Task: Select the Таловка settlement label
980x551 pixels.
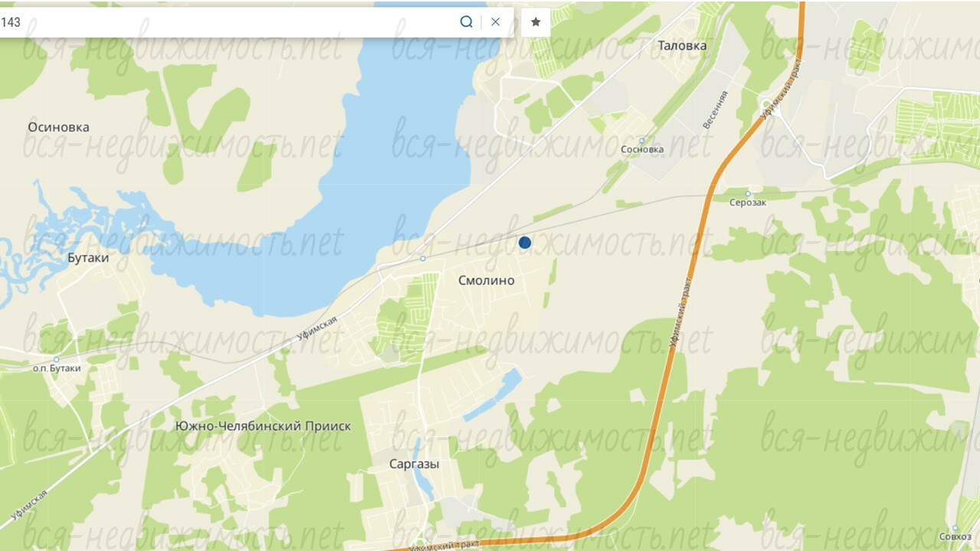Action: (682, 45)
